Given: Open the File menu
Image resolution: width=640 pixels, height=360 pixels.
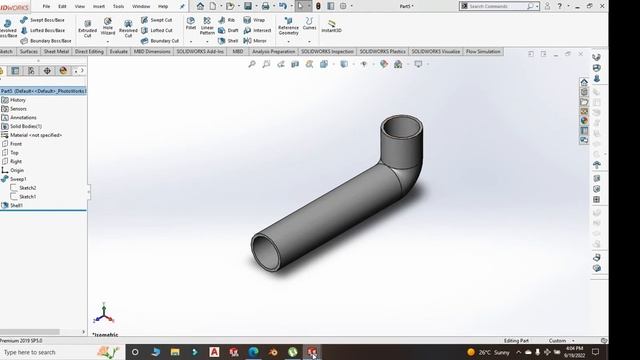Looking at the screenshot, I should coord(46,6).
